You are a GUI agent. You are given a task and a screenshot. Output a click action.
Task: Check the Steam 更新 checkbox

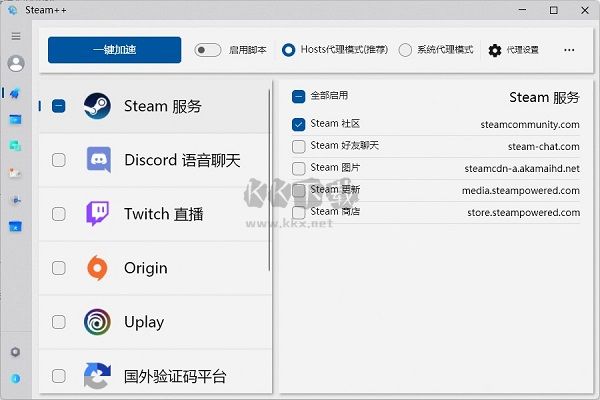coord(298,190)
